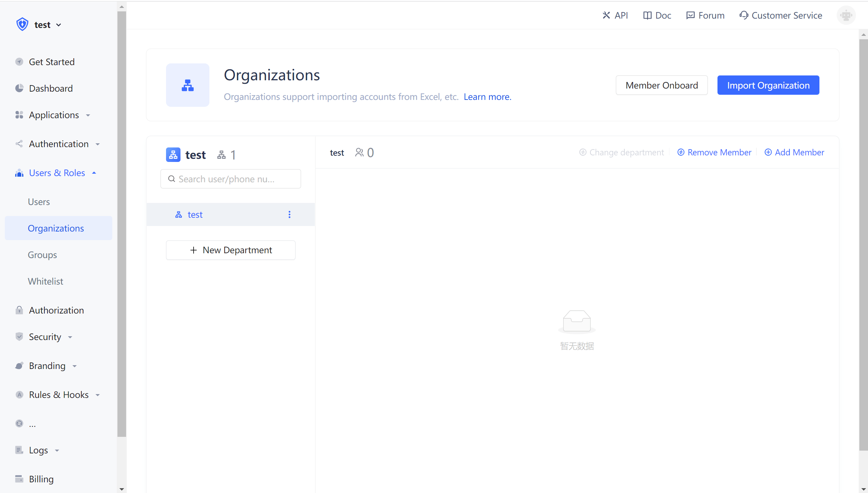868x493 pixels.
Task: Click the Import Organization button
Action: (768, 85)
